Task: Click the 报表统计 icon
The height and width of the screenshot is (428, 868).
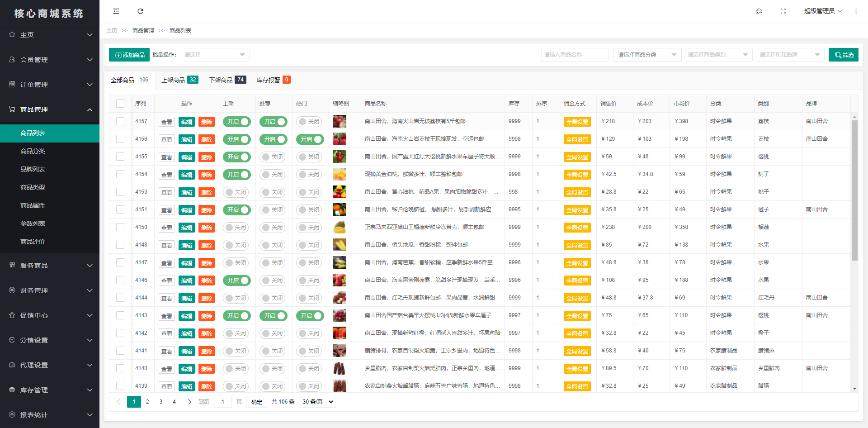Action: (x=12, y=414)
